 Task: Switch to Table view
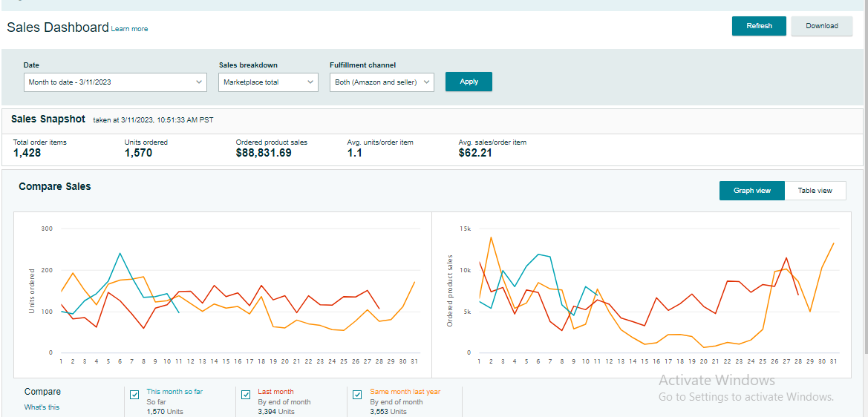815,191
